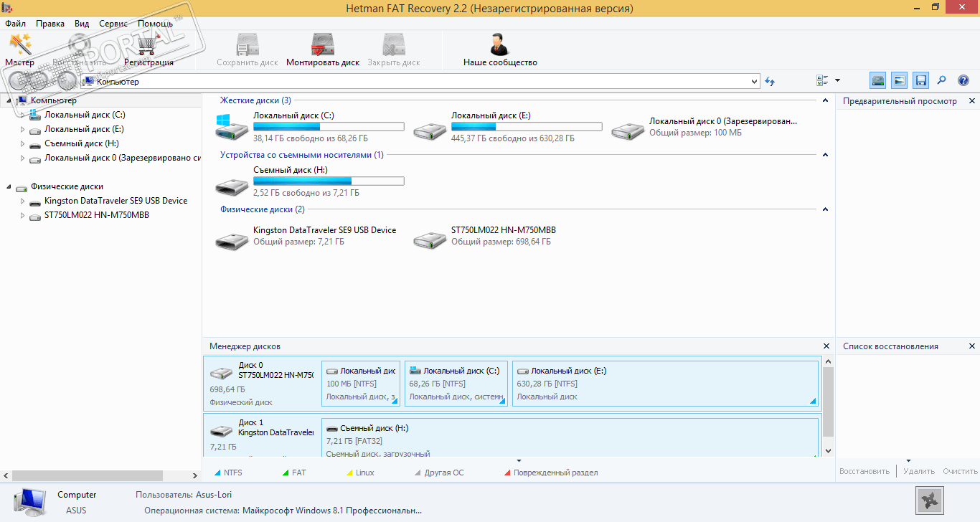Click the disk manager scrollbar up arrow
The height and width of the screenshot is (522, 980).
tap(829, 363)
